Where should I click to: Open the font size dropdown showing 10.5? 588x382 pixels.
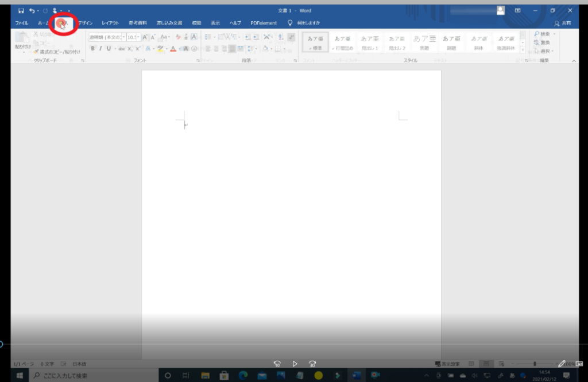click(133, 37)
